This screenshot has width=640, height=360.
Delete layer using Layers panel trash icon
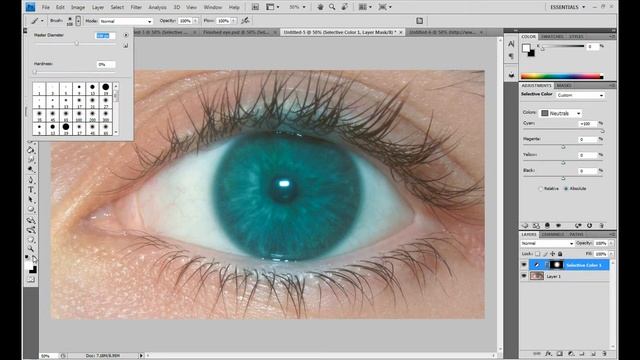point(604,353)
